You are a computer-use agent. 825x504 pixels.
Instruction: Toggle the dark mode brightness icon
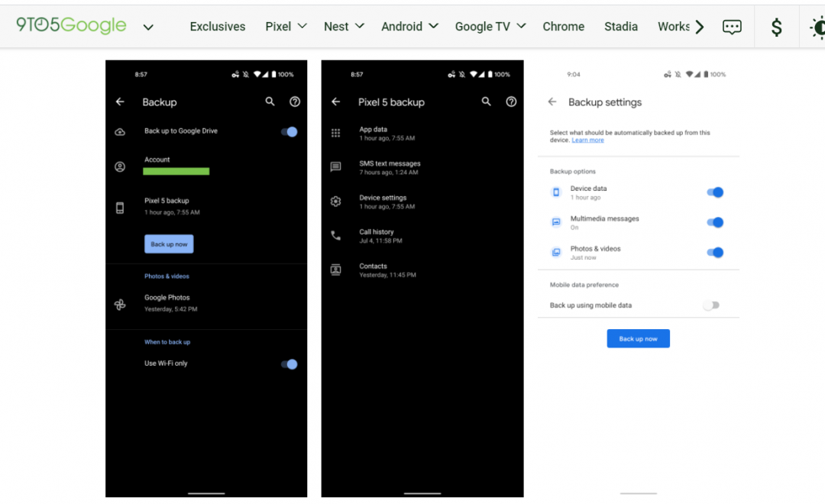817,27
